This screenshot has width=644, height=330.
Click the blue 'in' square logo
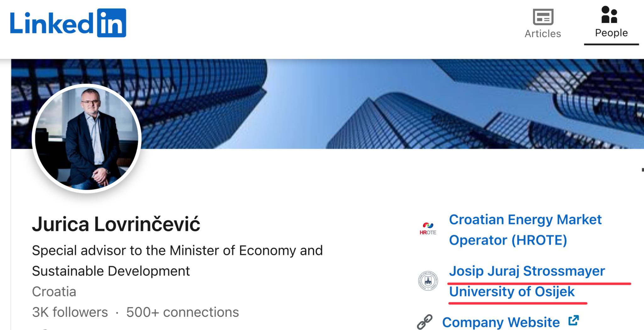pos(112,23)
